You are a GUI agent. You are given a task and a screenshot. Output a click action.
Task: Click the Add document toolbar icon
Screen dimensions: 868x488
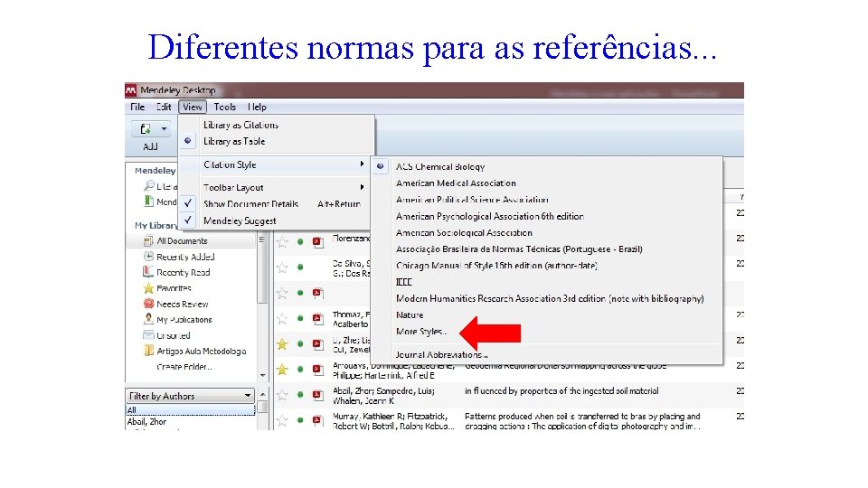[146, 129]
